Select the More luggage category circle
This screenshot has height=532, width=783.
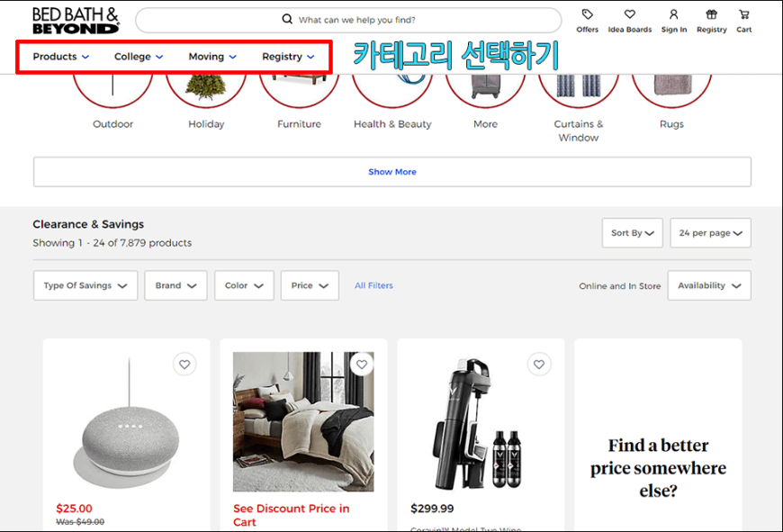click(x=485, y=90)
